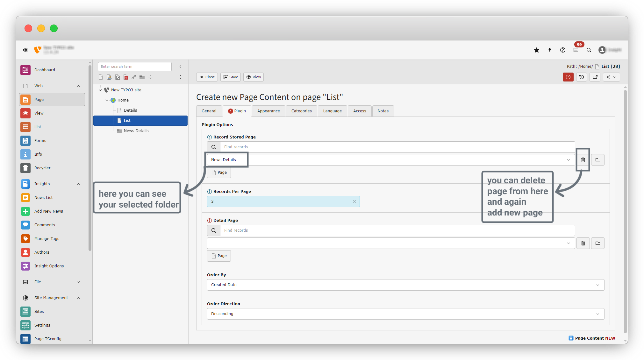Switch to the Appearance tab

268,111
